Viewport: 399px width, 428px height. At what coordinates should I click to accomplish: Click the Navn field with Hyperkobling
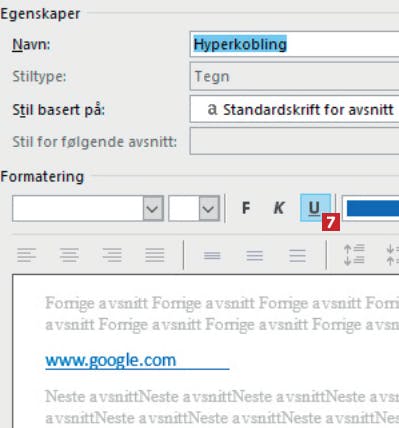tap(294, 44)
